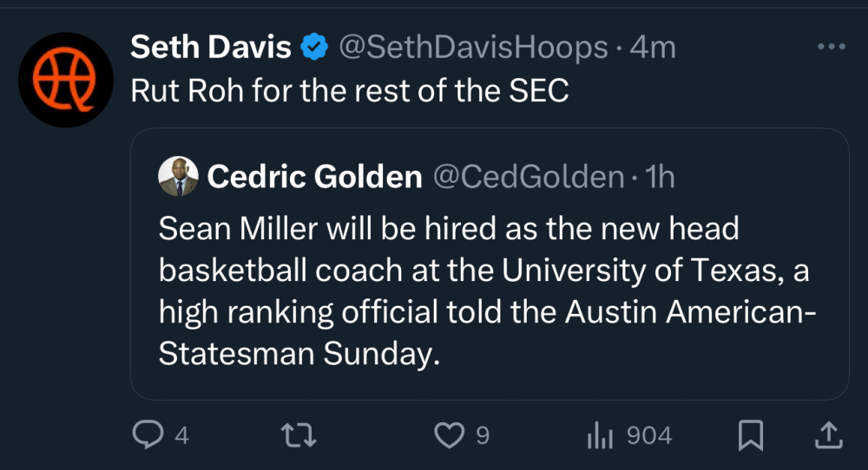
Task: Open view analytics bar chart icon
Action: tap(600, 435)
